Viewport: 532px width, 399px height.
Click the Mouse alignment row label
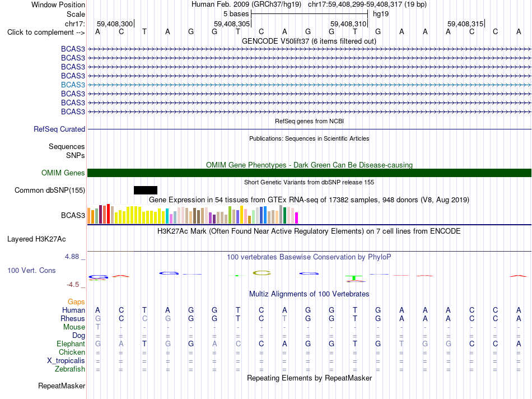[74, 327]
